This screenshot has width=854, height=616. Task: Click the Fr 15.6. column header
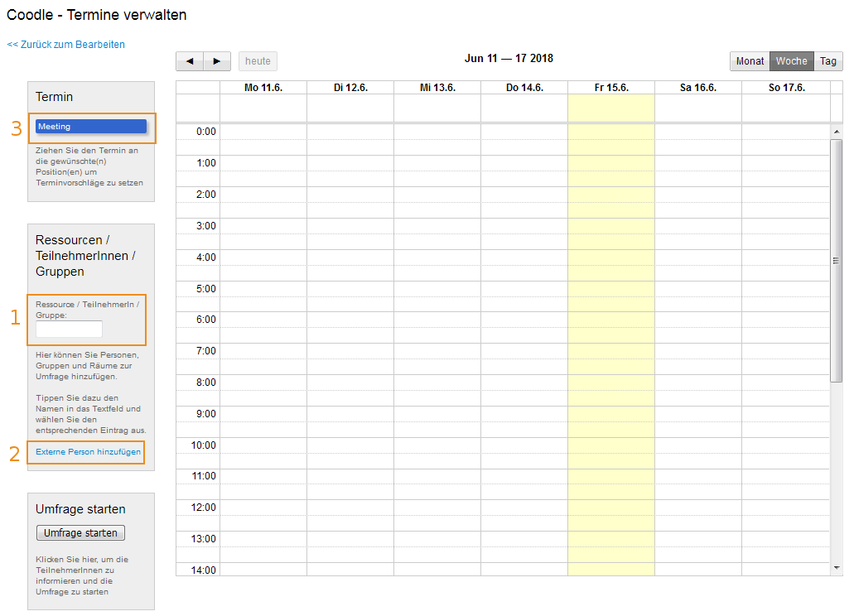[611, 88]
